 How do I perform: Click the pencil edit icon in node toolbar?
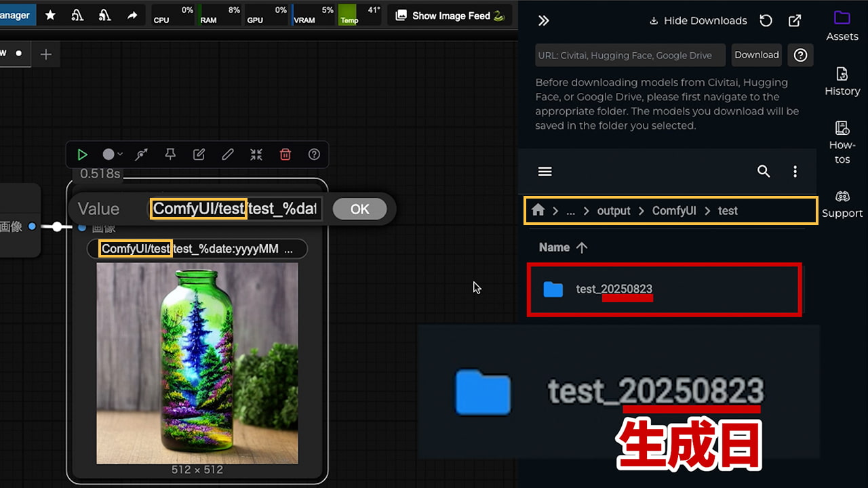click(228, 155)
